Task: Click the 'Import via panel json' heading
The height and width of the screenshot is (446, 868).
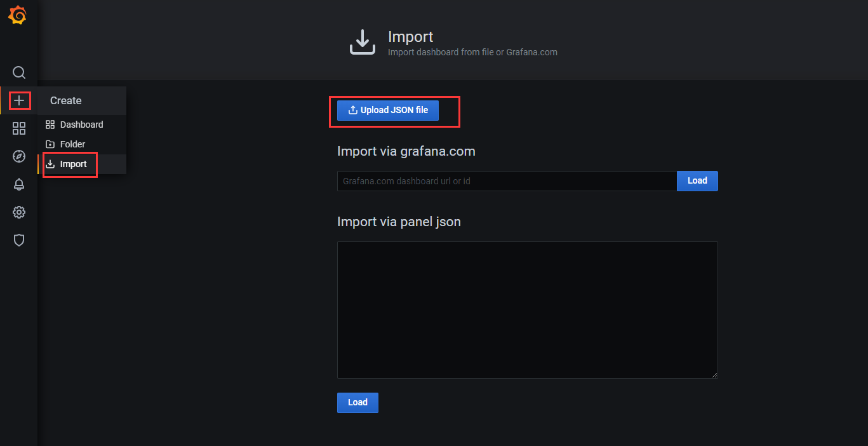Action: 399,222
